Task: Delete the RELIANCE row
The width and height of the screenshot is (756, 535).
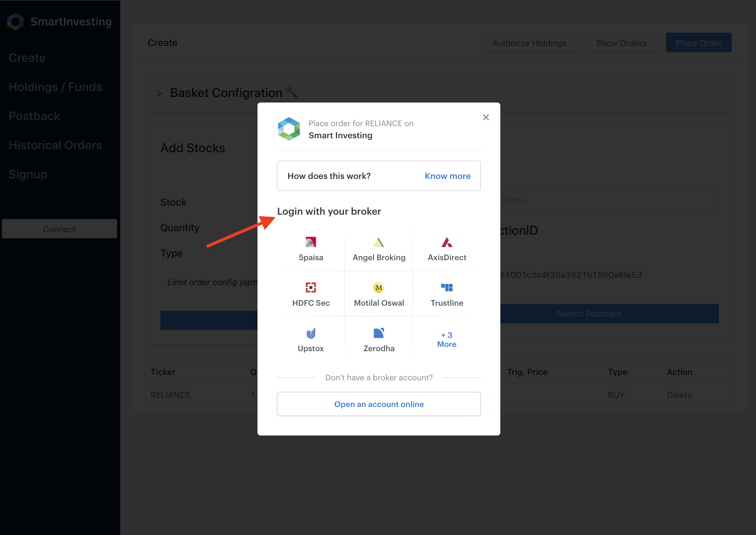Action: click(x=679, y=395)
